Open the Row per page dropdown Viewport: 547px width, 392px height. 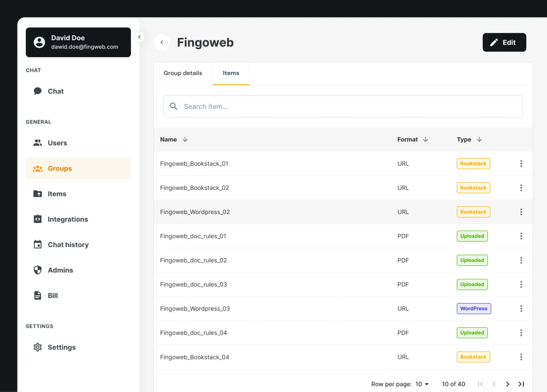click(422, 384)
